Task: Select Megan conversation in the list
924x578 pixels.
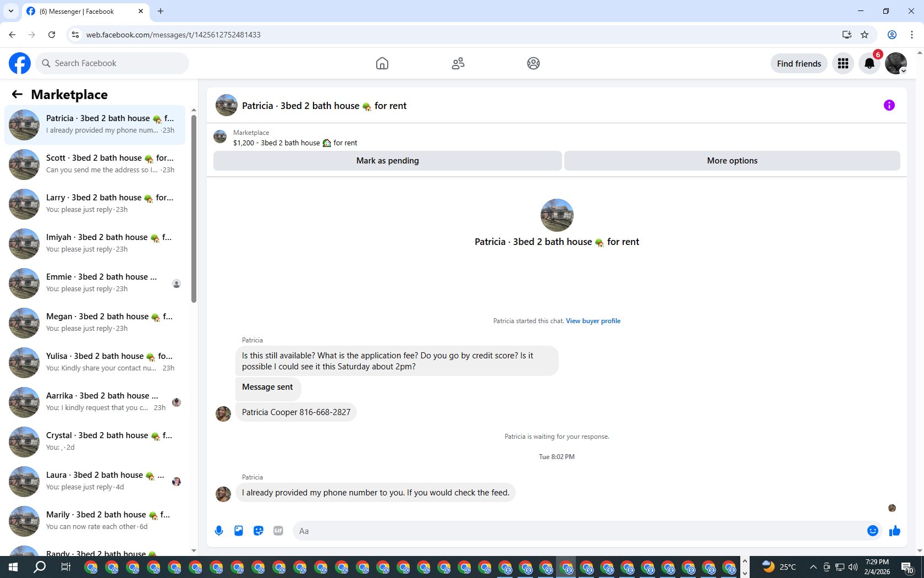Action: click(95, 323)
